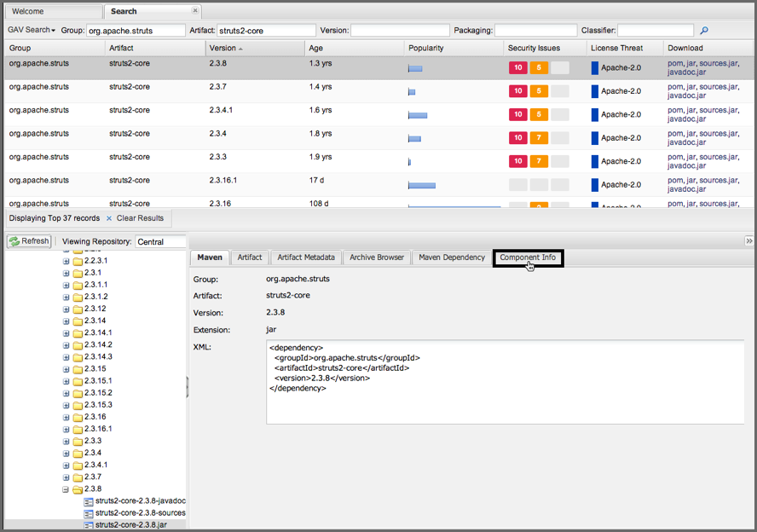
Task: Sort by the Popularity column header
Action: pos(454,49)
